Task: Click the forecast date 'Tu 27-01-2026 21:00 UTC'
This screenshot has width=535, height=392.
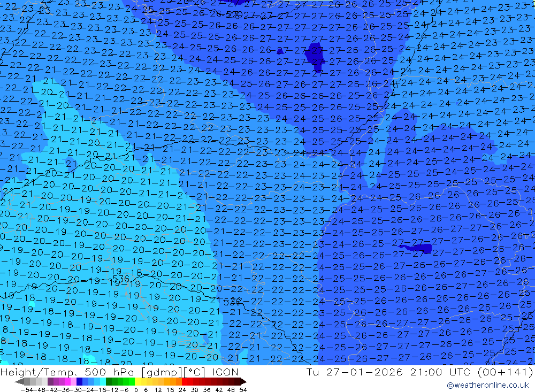Action: [x=388, y=372]
